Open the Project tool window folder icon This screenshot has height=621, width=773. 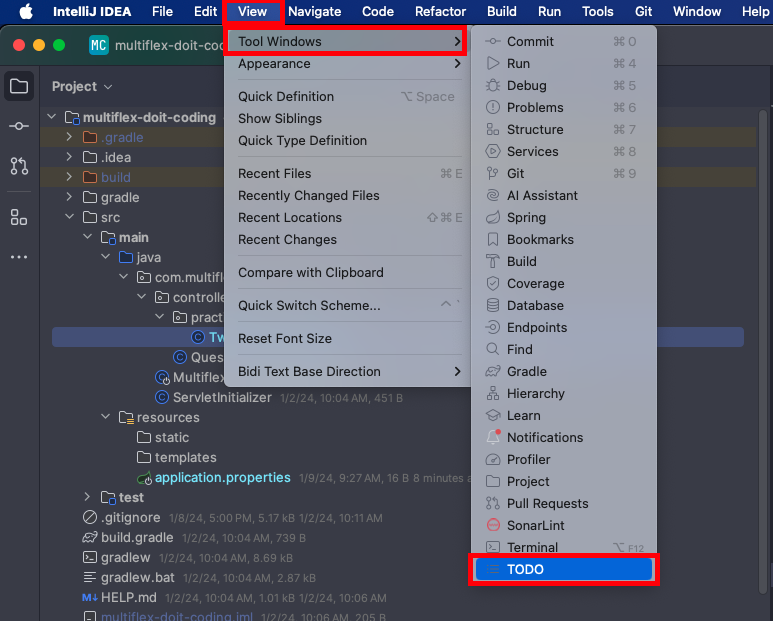pyautogui.click(x=19, y=86)
